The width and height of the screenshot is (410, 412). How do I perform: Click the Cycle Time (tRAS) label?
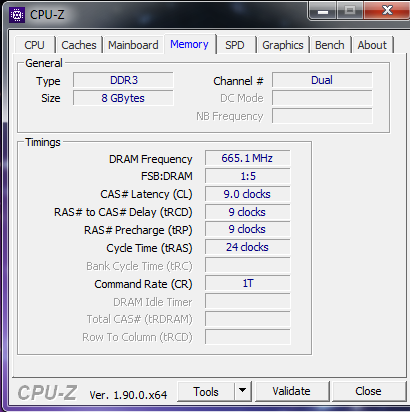point(149,248)
